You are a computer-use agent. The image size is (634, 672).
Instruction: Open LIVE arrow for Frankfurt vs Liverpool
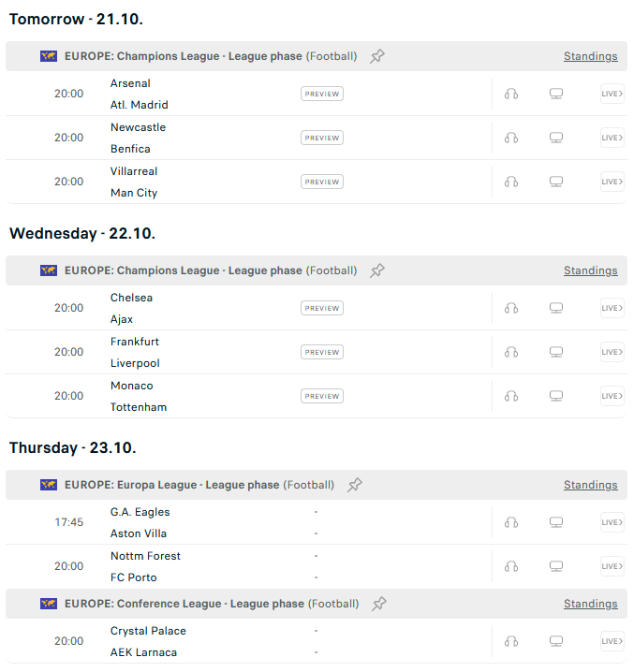(x=612, y=352)
